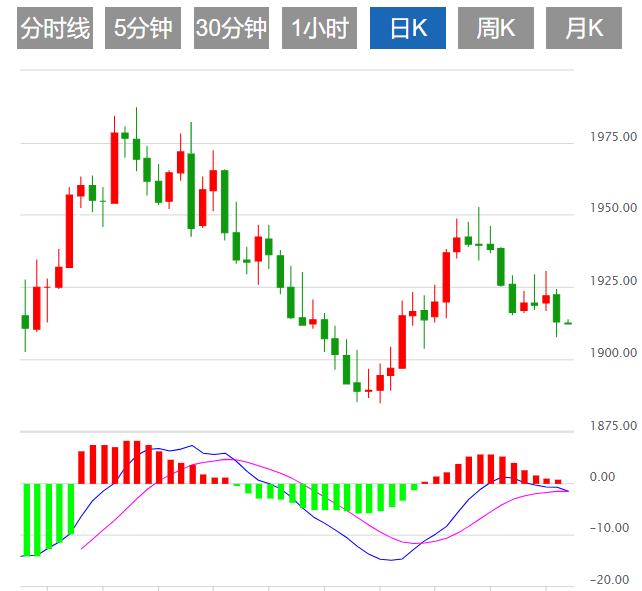
Task: Click the MACD -10.00 axis label
Action: (609, 528)
